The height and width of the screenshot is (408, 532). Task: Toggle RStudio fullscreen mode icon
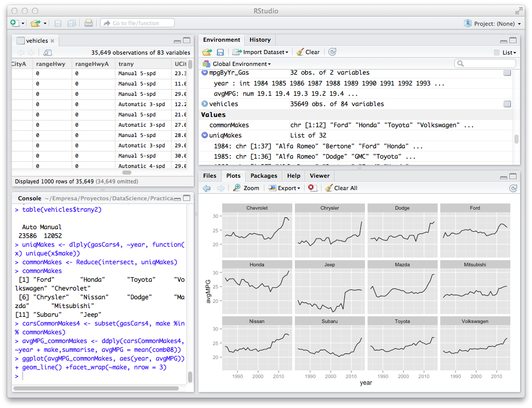pyautogui.click(x=519, y=11)
